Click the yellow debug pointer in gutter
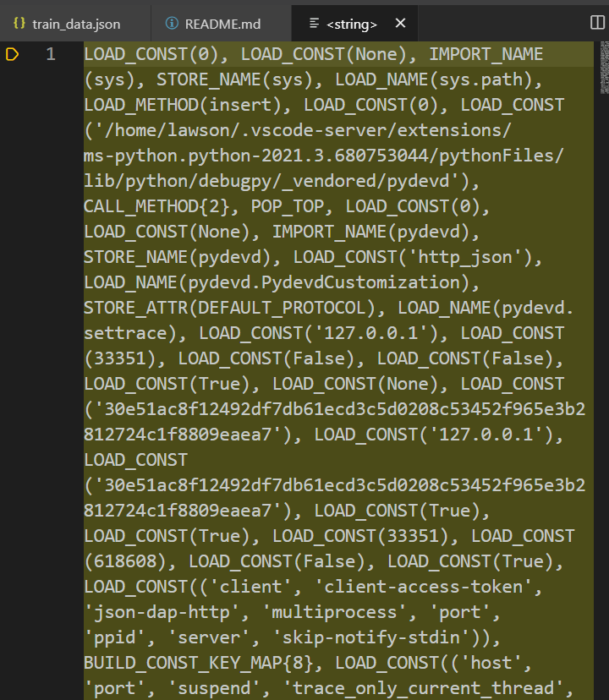 12,54
